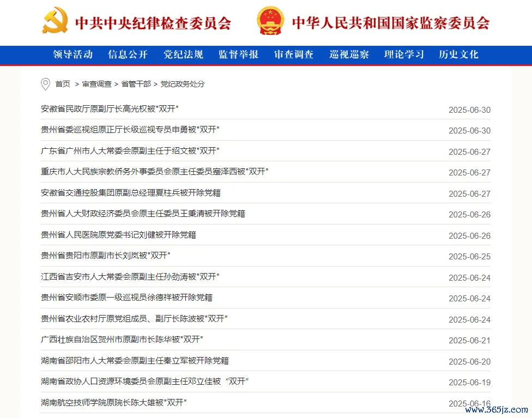
Task: Open article about 邵阳市人大常委会秦立军
Action: (135, 360)
